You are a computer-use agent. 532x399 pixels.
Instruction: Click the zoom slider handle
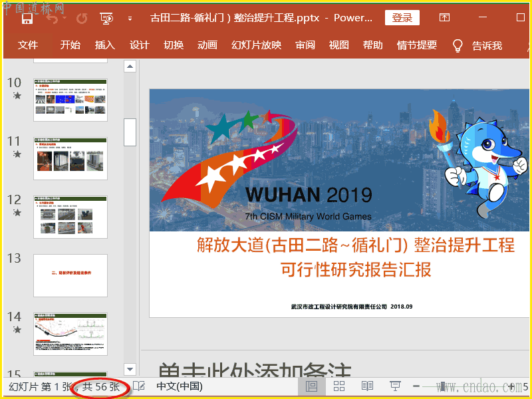[442, 386]
